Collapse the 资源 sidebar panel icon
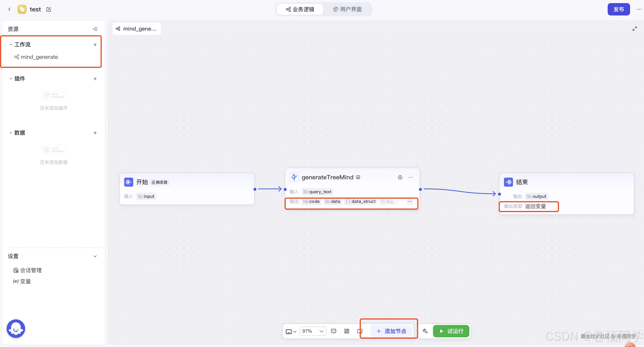Image resolution: width=644 pixels, height=347 pixels. pos(95,29)
